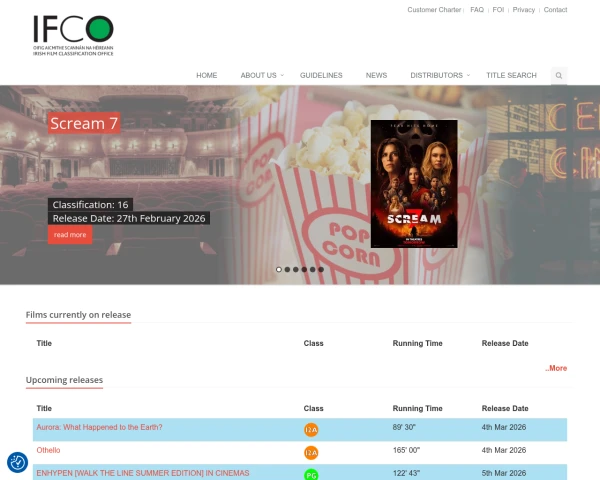Expand the Distributors menu arrow

(468, 75)
